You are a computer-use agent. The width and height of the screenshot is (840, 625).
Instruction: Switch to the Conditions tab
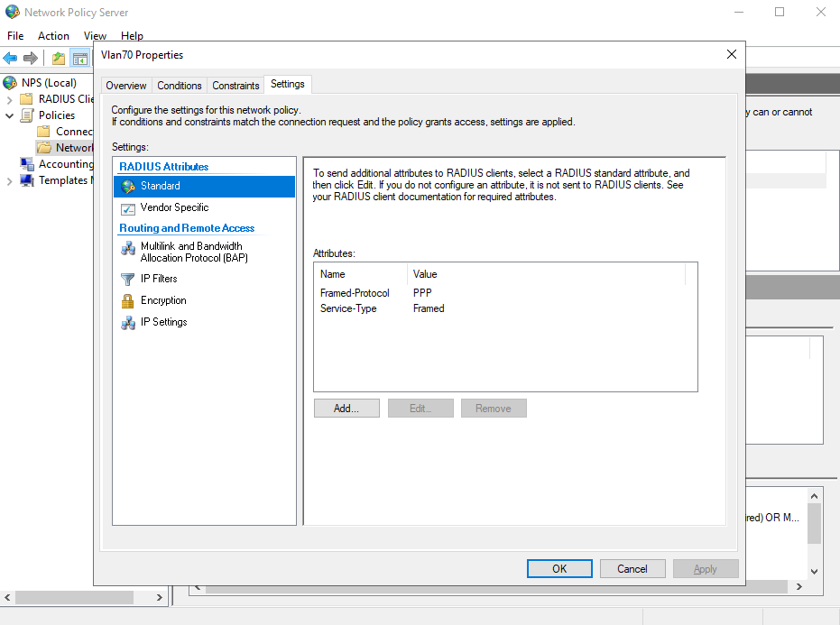pyautogui.click(x=180, y=86)
